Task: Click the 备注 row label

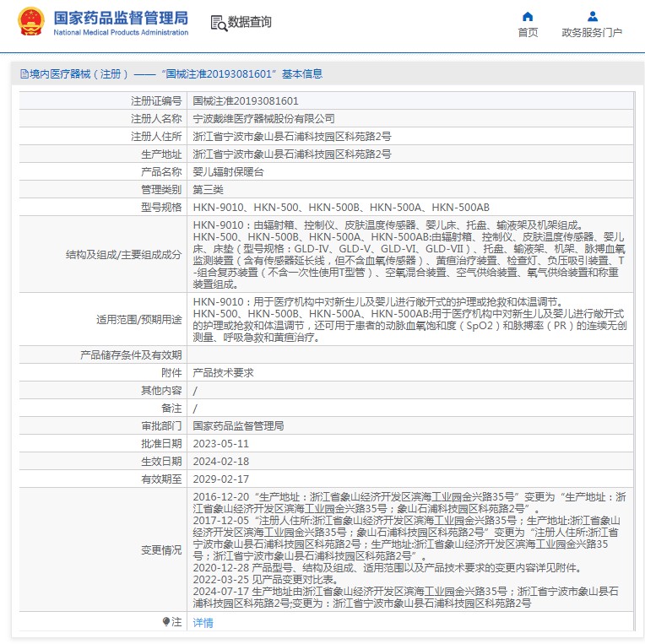Action: (x=171, y=408)
